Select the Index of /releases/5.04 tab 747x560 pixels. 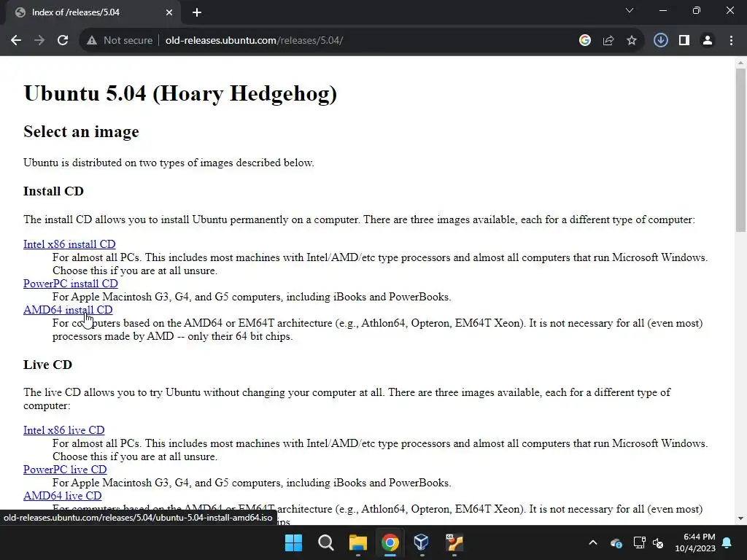point(93,12)
